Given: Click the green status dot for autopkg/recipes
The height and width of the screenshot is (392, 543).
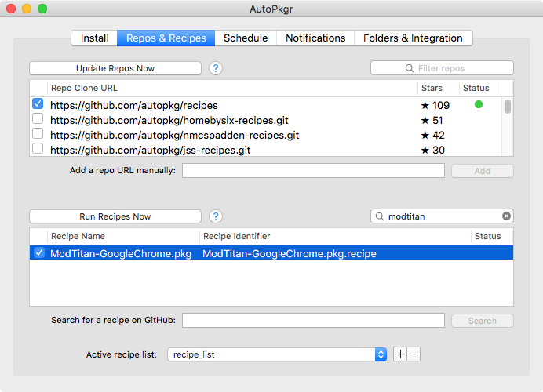Looking at the screenshot, I should (479, 104).
